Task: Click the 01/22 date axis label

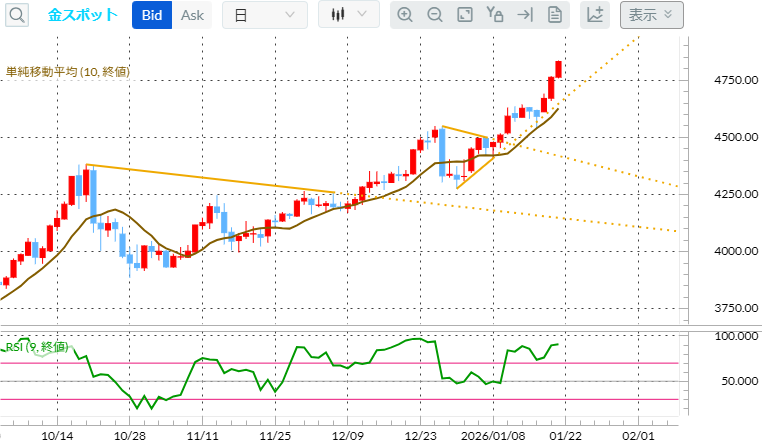Action: (x=565, y=435)
